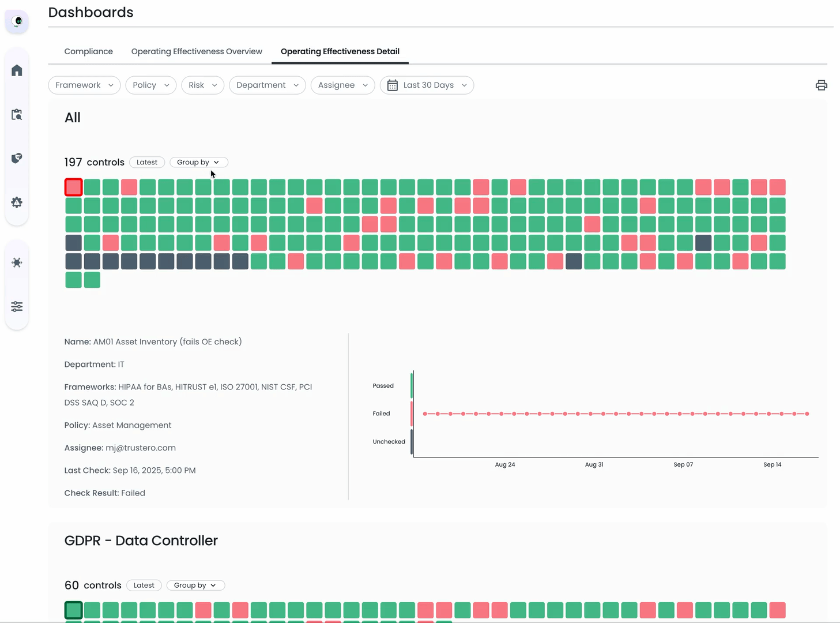Click the Frameworks list text
This screenshot has height=623, width=840.
tap(188, 395)
